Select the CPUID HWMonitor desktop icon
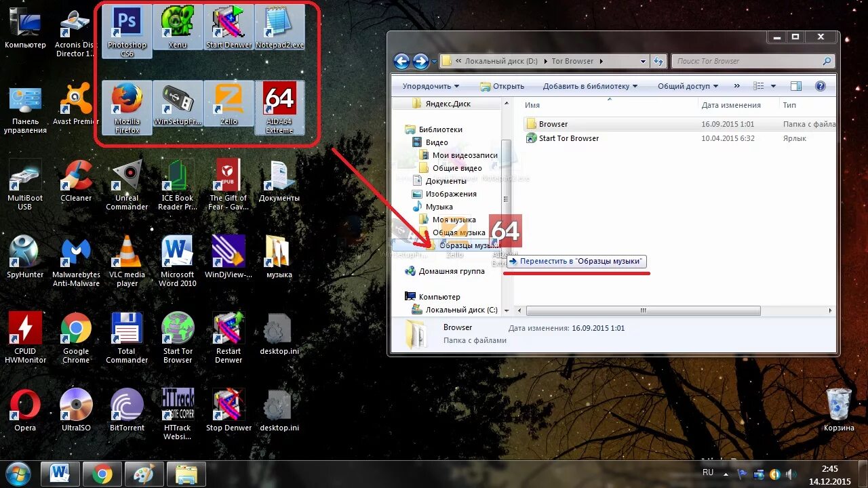Image resolution: width=868 pixels, height=488 pixels. click(25, 338)
